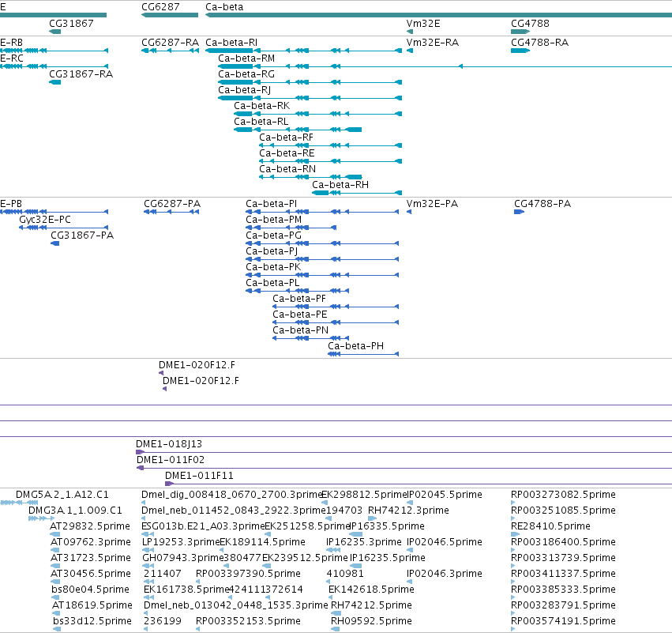
Task: Click the CG31867-RA transcript label
Action: point(81,74)
